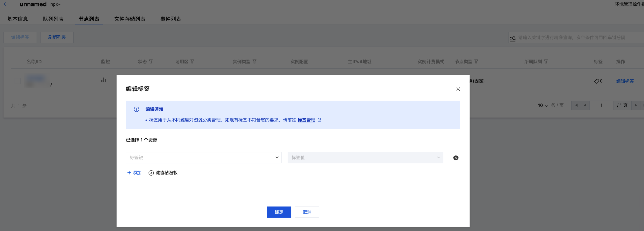The width and height of the screenshot is (644, 231).
Task: Filter by status column funnel icon
Action: [151, 62]
